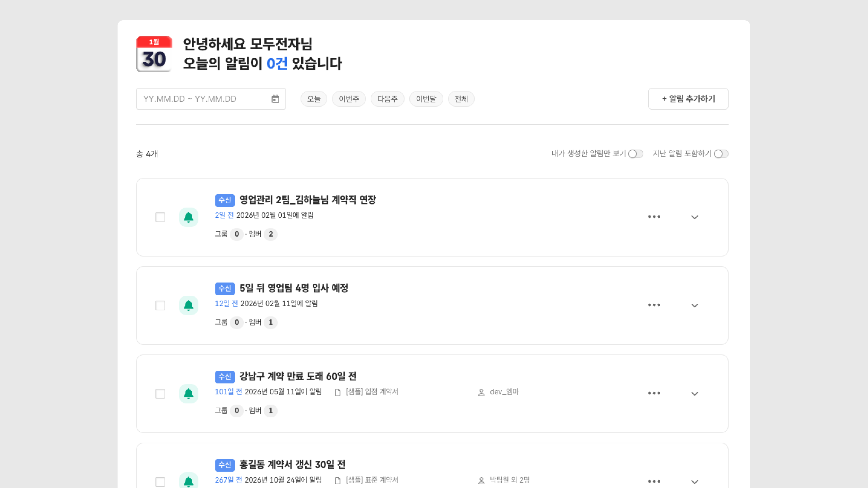Click bell icon for 5일 뒤 영업팀 입사 예정

click(188, 305)
